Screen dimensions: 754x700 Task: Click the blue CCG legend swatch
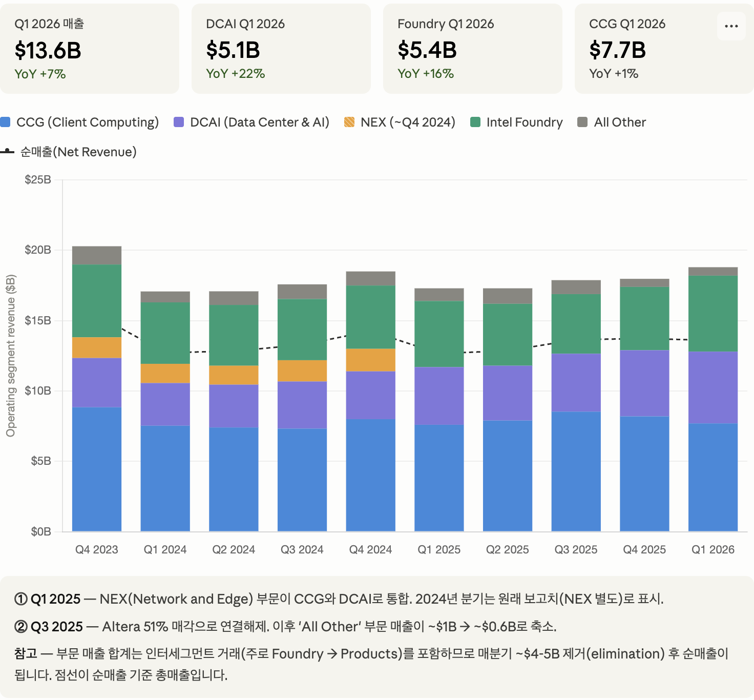(x=6, y=122)
